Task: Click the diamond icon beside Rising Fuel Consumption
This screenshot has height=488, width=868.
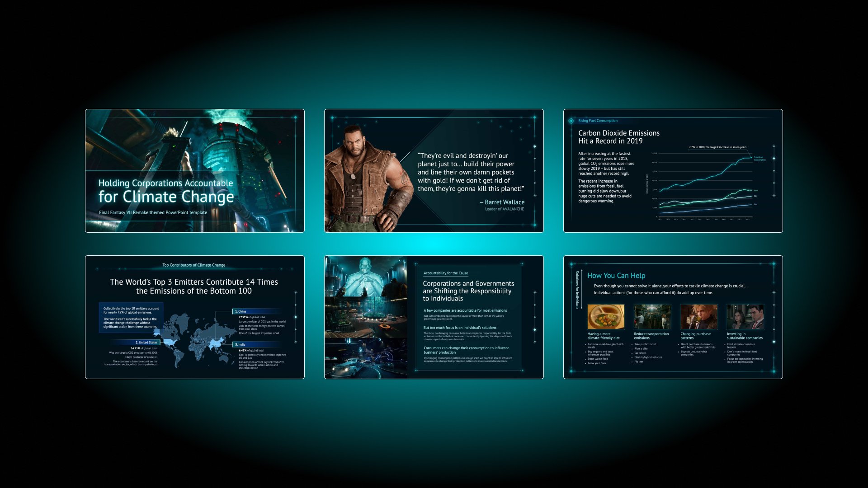Action: [x=571, y=121]
